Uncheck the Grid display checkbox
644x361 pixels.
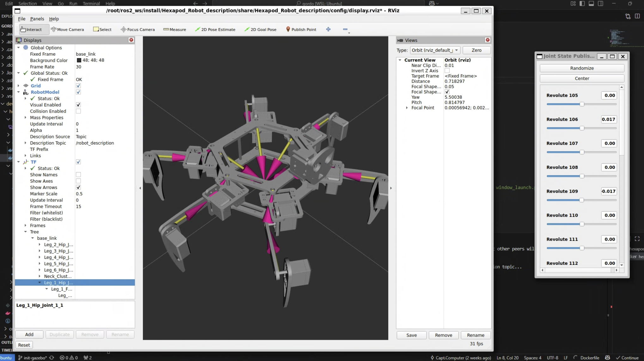click(78, 86)
